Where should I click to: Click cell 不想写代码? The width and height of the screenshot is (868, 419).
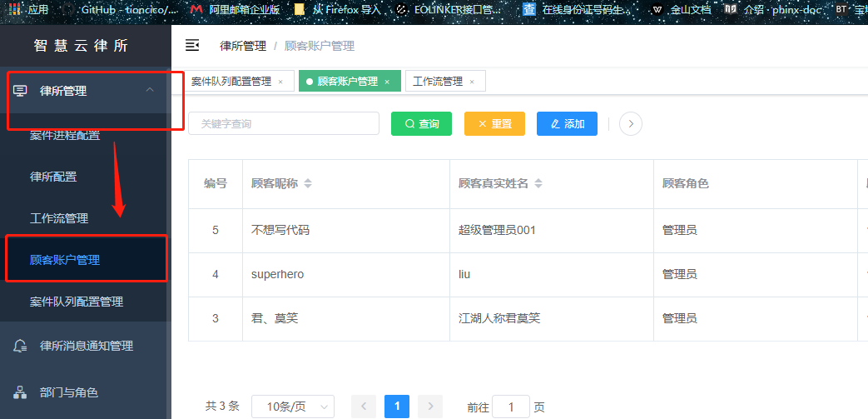coord(280,230)
